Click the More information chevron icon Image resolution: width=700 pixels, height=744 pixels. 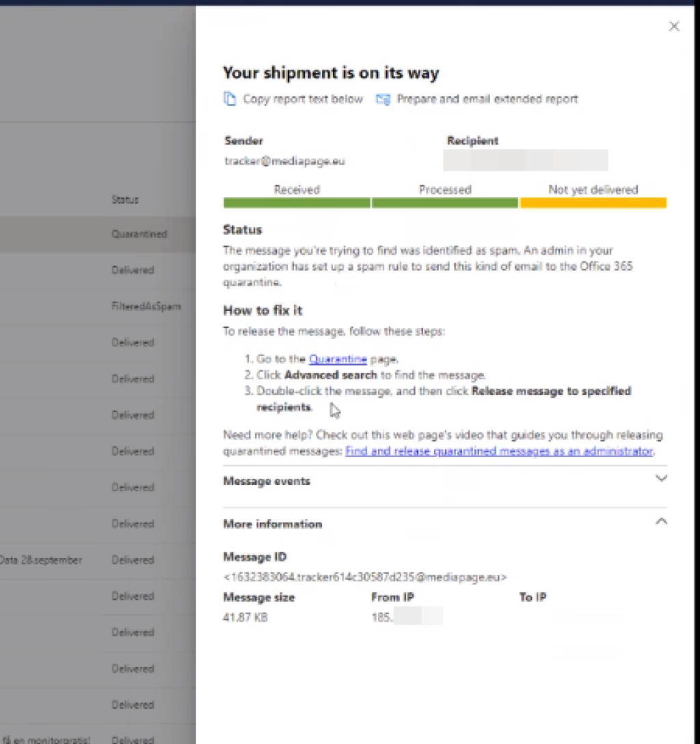click(661, 521)
